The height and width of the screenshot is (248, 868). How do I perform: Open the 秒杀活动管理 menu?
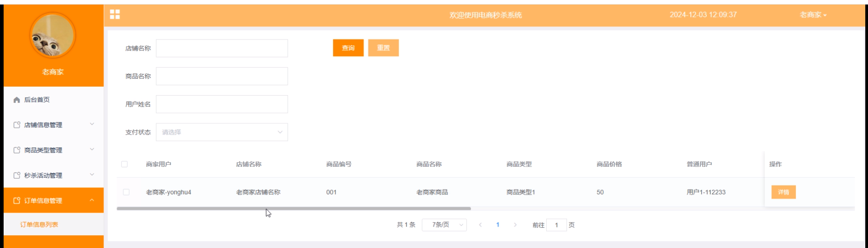point(53,175)
